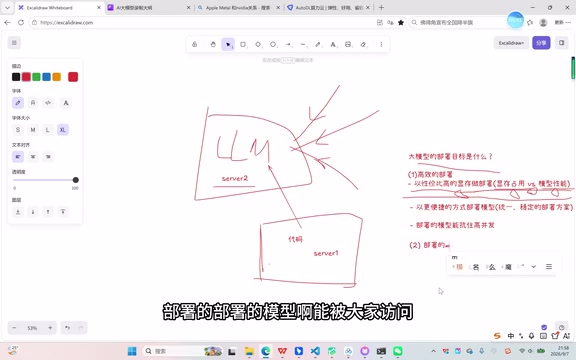This screenshot has height=360, width=576.
Task: Align text to the right
Action: click(48, 157)
